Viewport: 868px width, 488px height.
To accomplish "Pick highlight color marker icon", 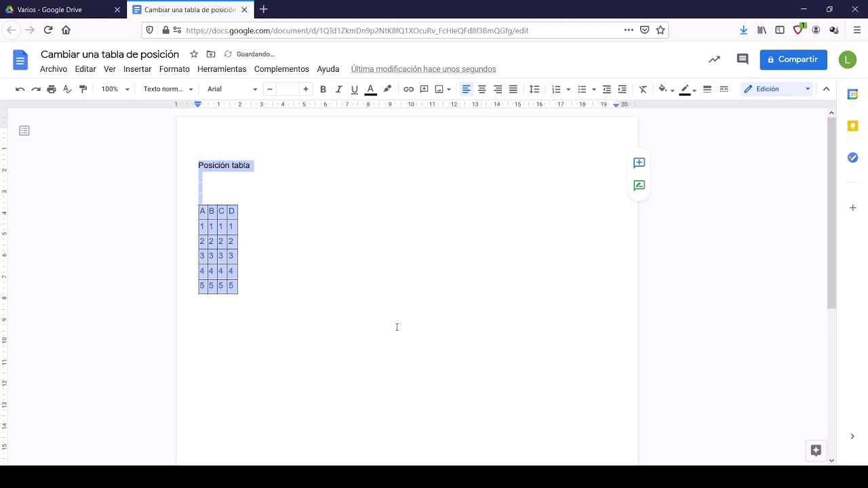I will tap(387, 89).
